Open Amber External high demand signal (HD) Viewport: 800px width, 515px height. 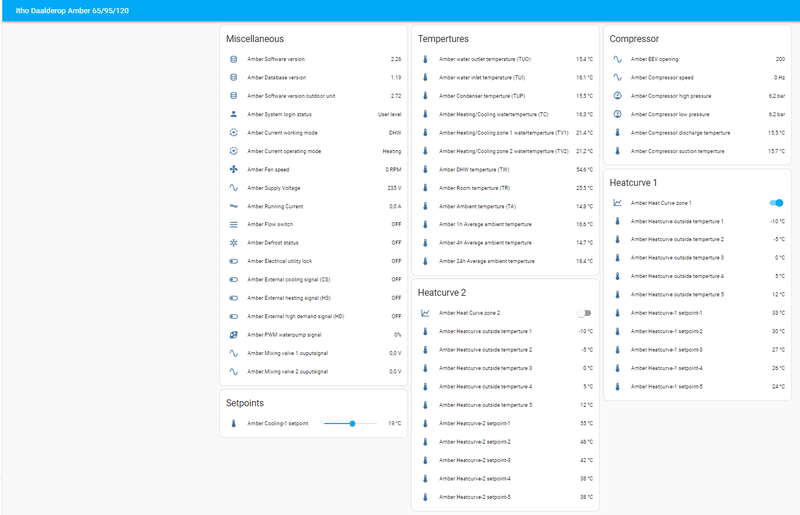314,316
